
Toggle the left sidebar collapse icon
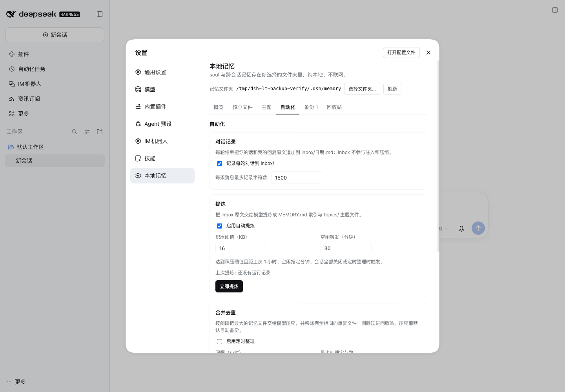[100, 14]
